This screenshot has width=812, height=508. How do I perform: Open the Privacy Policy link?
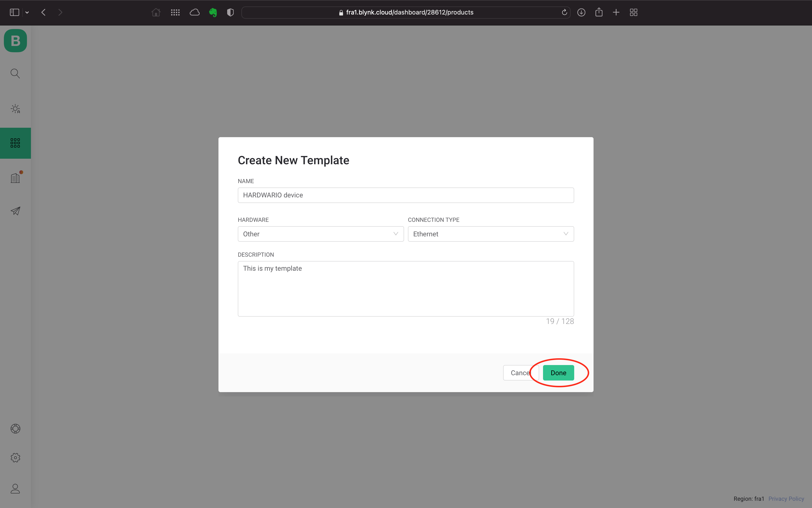(786, 499)
